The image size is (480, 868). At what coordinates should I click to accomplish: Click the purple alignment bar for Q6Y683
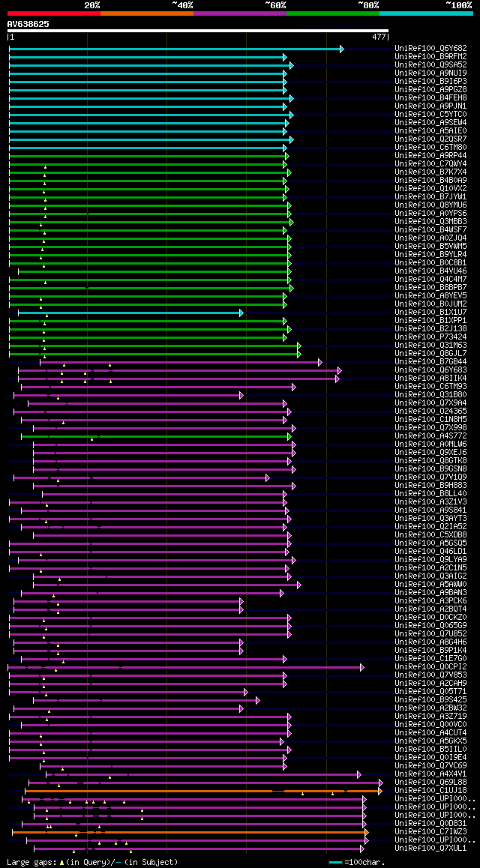(180, 370)
